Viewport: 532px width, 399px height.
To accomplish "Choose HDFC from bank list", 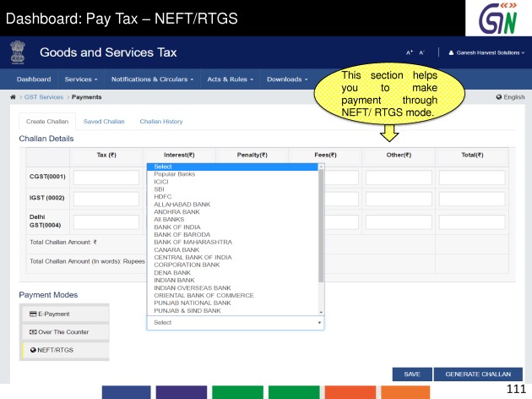I will tap(233, 197).
